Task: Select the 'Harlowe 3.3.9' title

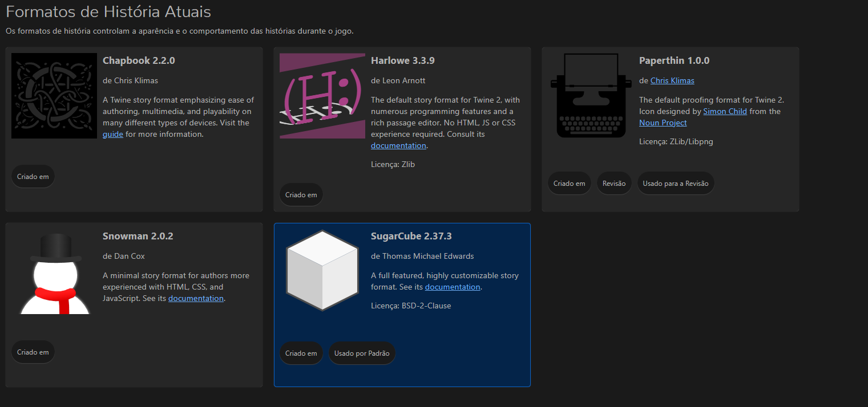Action: (403, 60)
